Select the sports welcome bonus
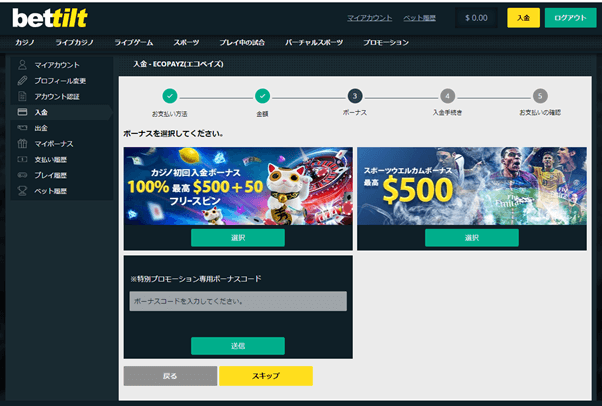This screenshot has width=602, height=406. click(471, 238)
